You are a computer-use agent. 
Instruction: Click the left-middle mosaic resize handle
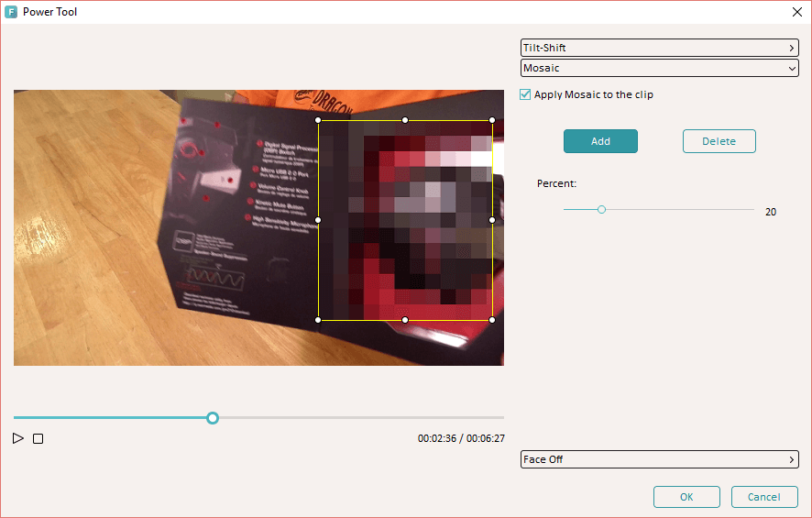click(x=318, y=220)
